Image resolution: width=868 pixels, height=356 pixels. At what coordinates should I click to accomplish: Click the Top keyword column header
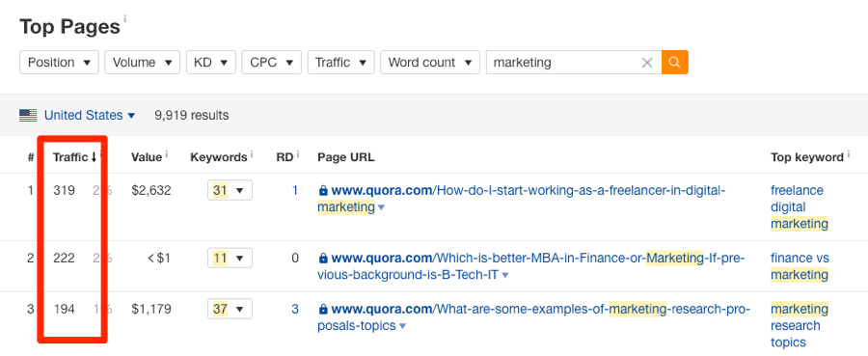[x=806, y=157]
